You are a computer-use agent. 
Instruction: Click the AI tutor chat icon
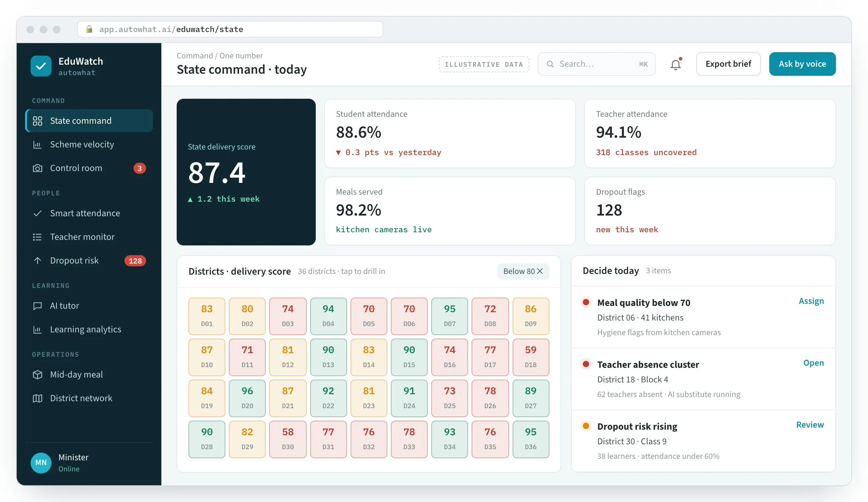37,306
